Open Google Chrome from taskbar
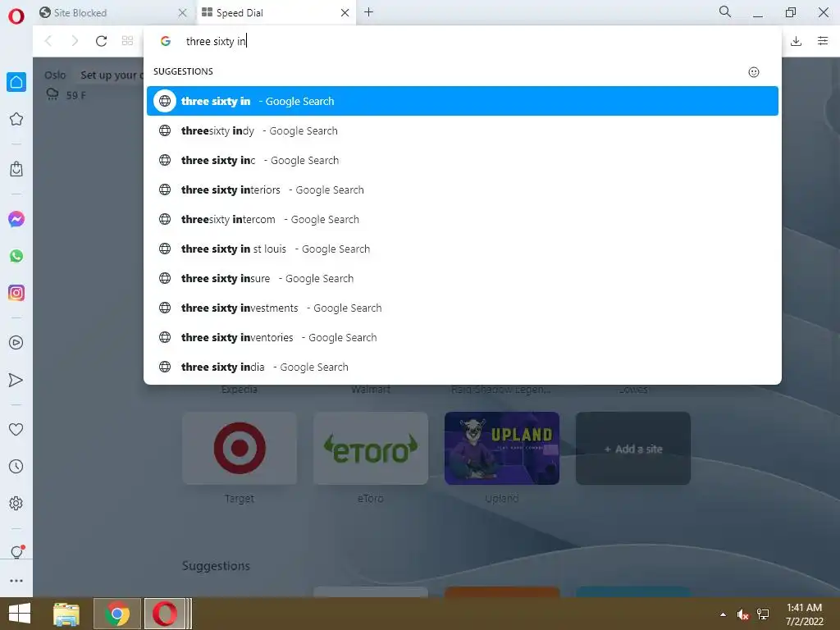The height and width of the screenshot is (630, 840). click(116, 614)
